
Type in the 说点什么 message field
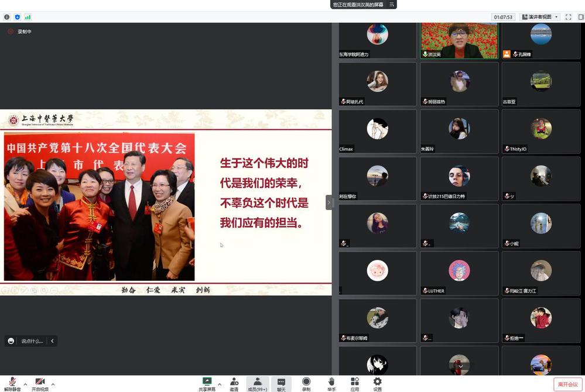32,341
